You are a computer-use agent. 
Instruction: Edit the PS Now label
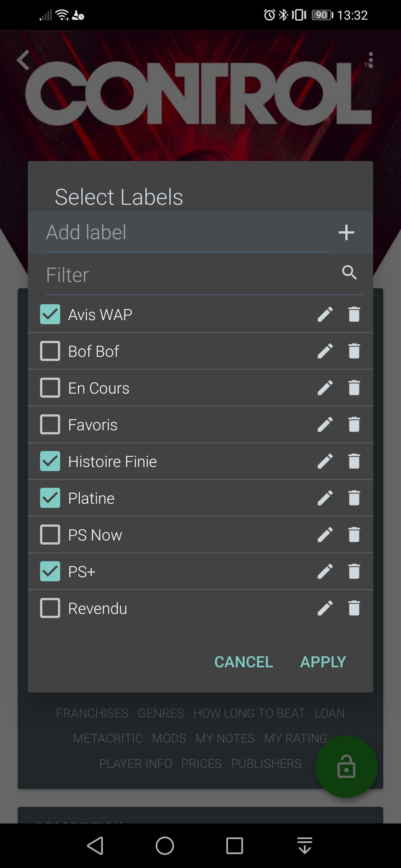coord(325,535)
